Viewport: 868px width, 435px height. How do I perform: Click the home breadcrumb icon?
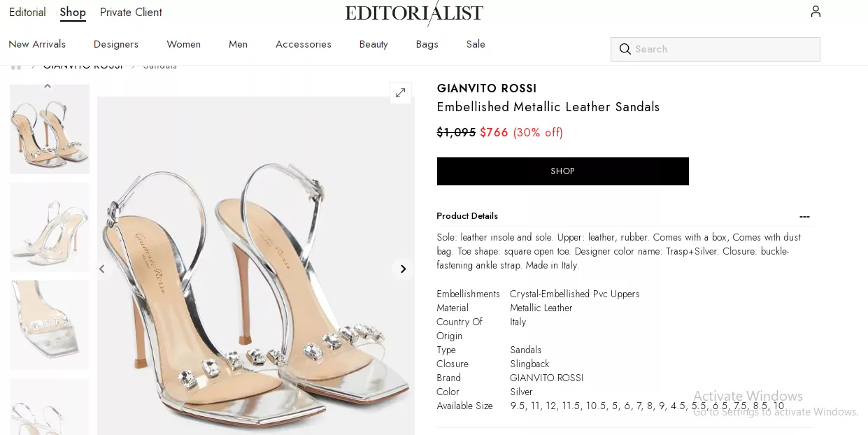(x=15, y=66)
